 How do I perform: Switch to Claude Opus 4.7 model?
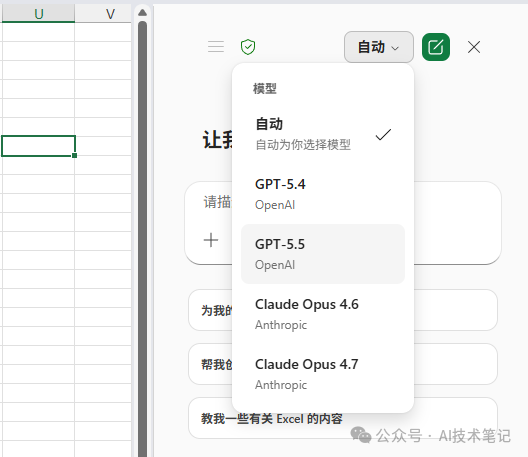323,374
